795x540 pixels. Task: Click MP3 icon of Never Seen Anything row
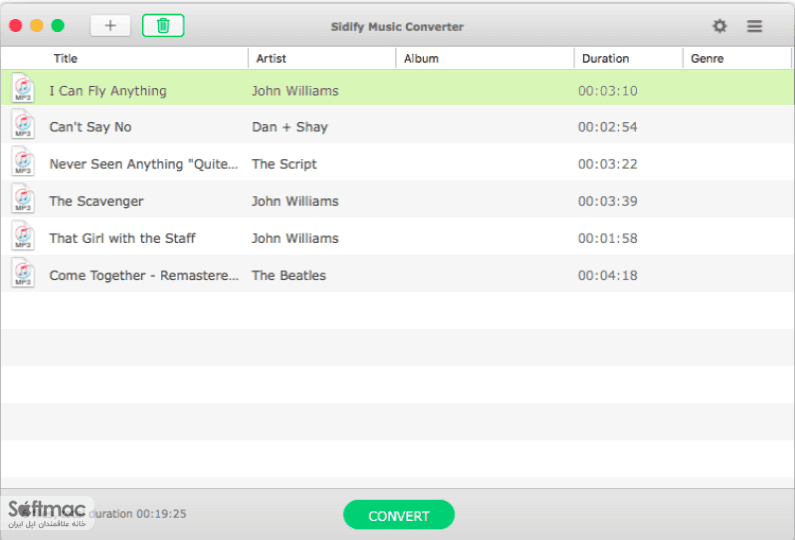click(23, 161)
